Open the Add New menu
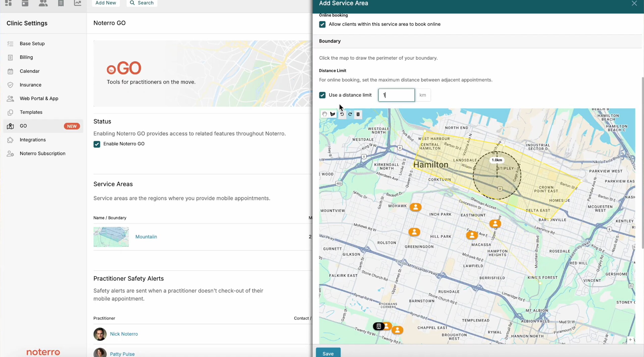This screenshot has width=644, height=357. tap(105, 3)
